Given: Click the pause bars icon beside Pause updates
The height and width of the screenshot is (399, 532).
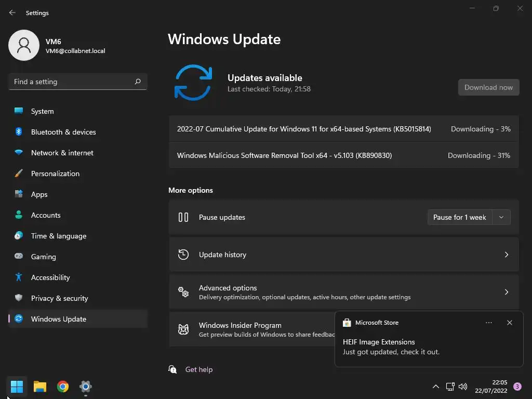Looking at the screenshot, I should coord(183,217).
